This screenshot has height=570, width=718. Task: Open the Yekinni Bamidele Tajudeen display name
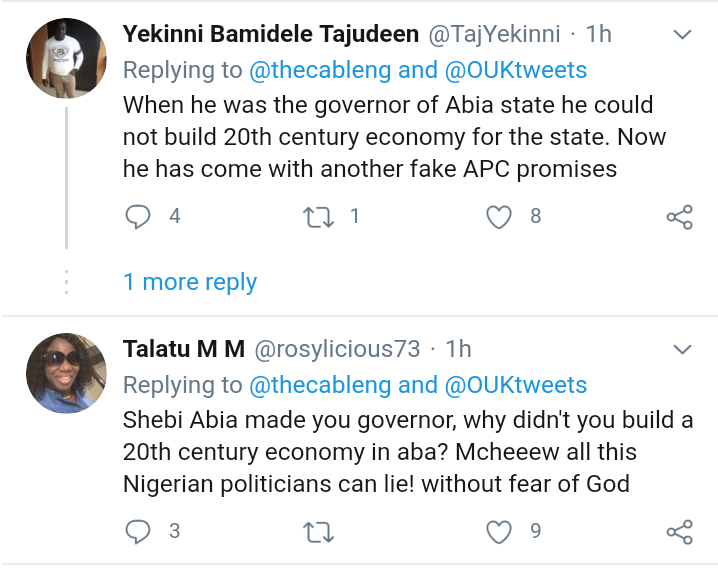pyautogui.click(x=271, y=34)
